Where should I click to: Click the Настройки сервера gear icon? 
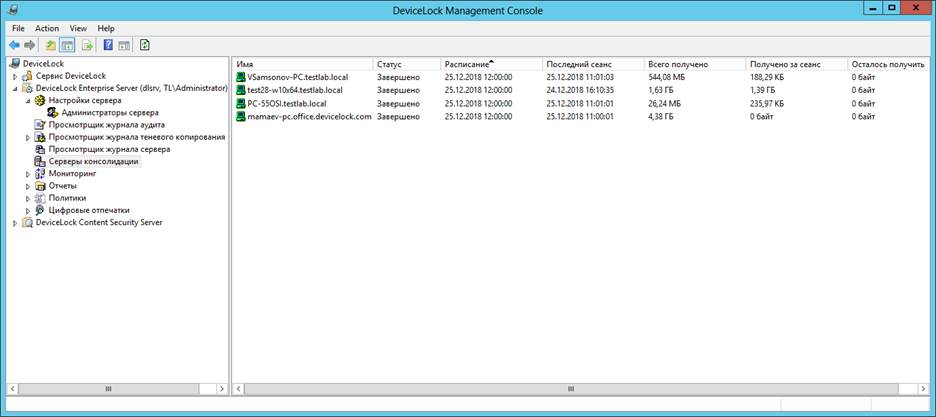click(41, 100)
